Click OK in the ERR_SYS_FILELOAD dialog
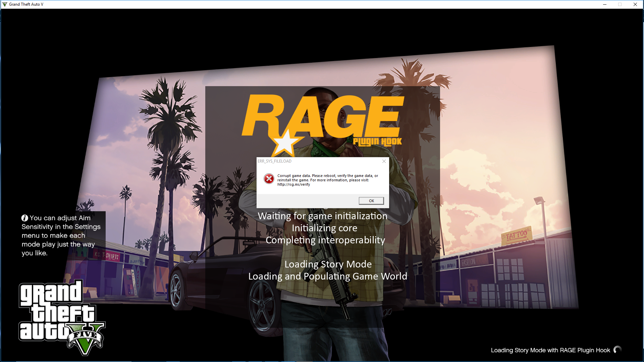This screenshot has height=362, width=644. click(x=371, y=201)
